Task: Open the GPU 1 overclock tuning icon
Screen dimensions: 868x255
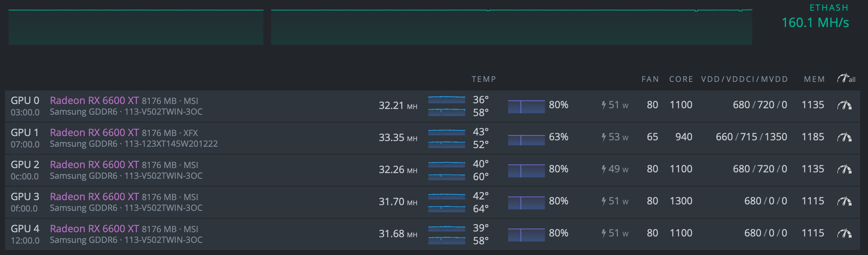Action: [844, 137]
